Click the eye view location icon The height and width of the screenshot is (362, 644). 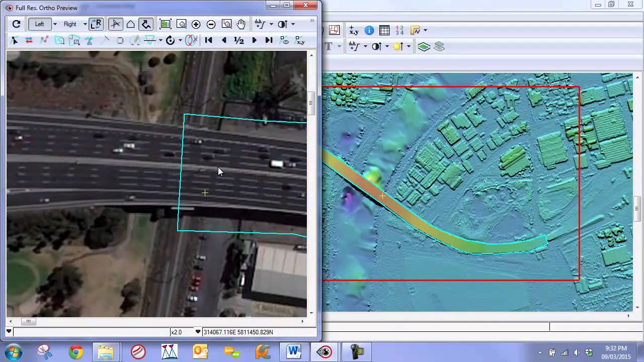[x=284, y=40]
